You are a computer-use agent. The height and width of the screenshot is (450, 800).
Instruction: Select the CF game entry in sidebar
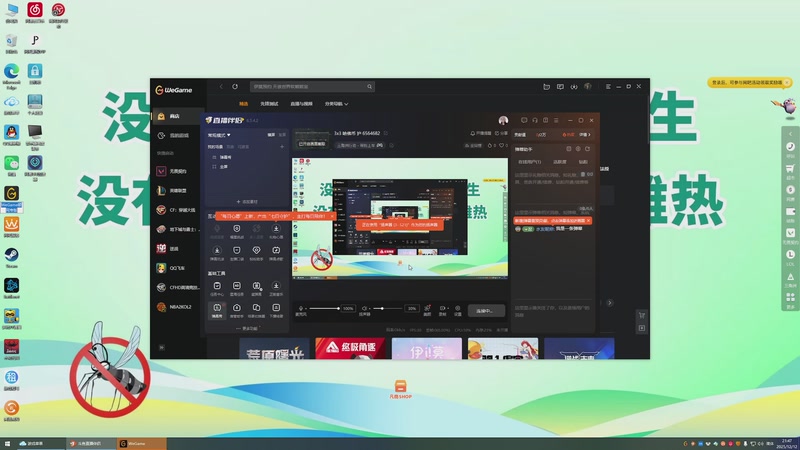pos(177,210)
